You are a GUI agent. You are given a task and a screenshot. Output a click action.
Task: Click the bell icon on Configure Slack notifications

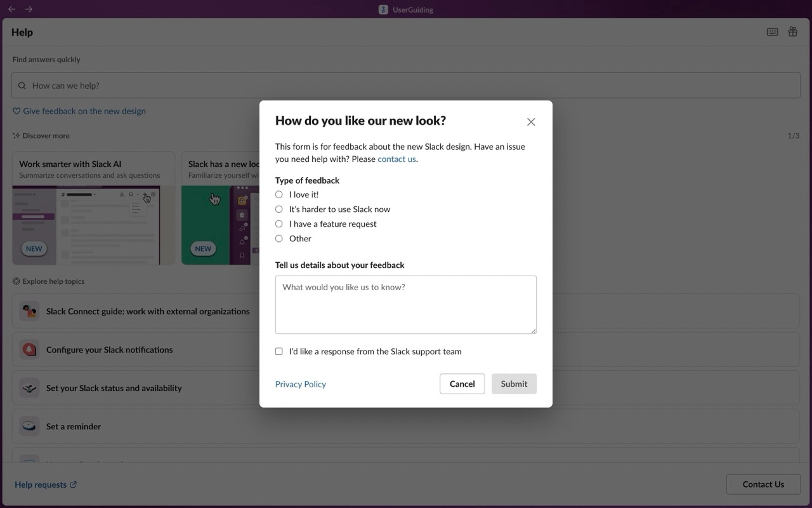tap(29, 349)
